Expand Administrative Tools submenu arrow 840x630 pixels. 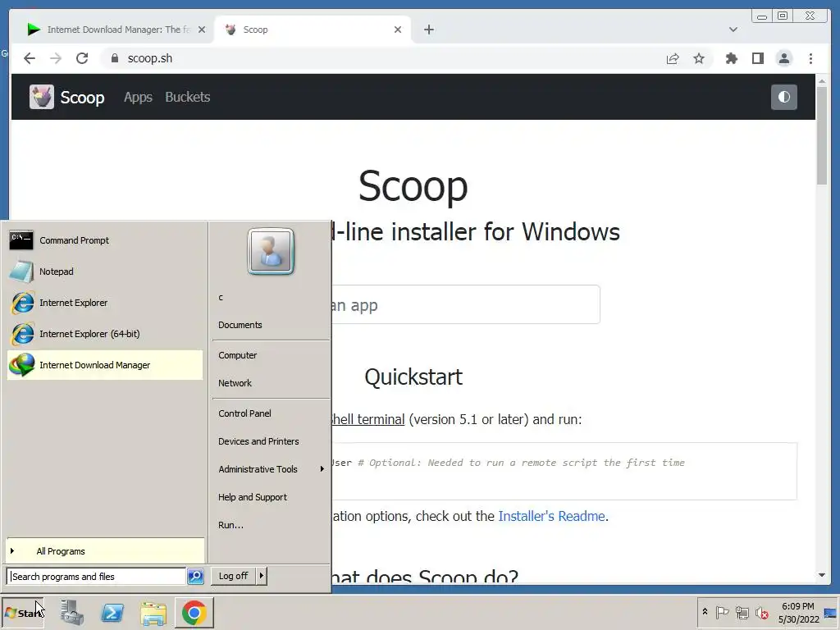[322, 469]
